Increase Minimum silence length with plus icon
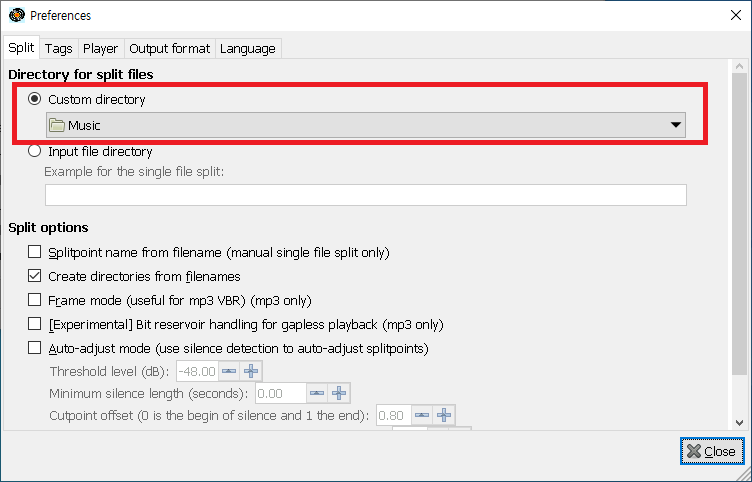The image size is (752, 482). [x=338, y=393]
